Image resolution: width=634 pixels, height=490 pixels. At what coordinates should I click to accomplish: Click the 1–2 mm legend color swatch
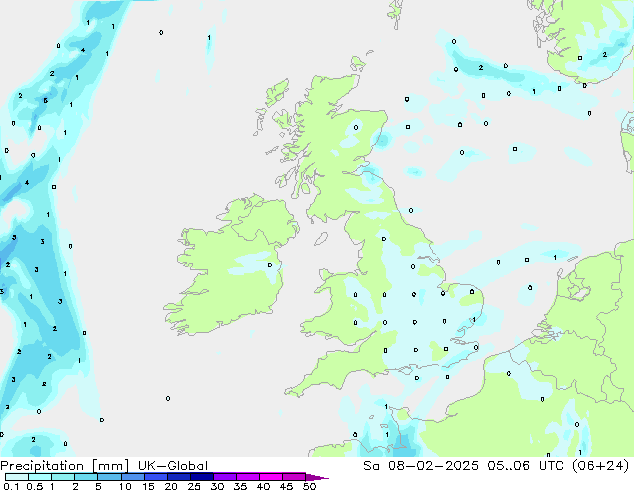(x=63, y=477)
